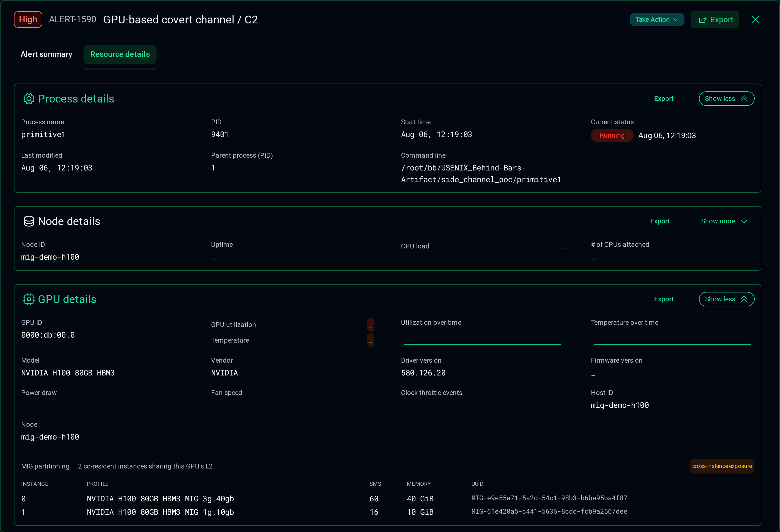The height and width of the screenshot is (532, 780).
Task: Click the GPU details chip icon
Action: pyautogui.click(x=29, y=299)
